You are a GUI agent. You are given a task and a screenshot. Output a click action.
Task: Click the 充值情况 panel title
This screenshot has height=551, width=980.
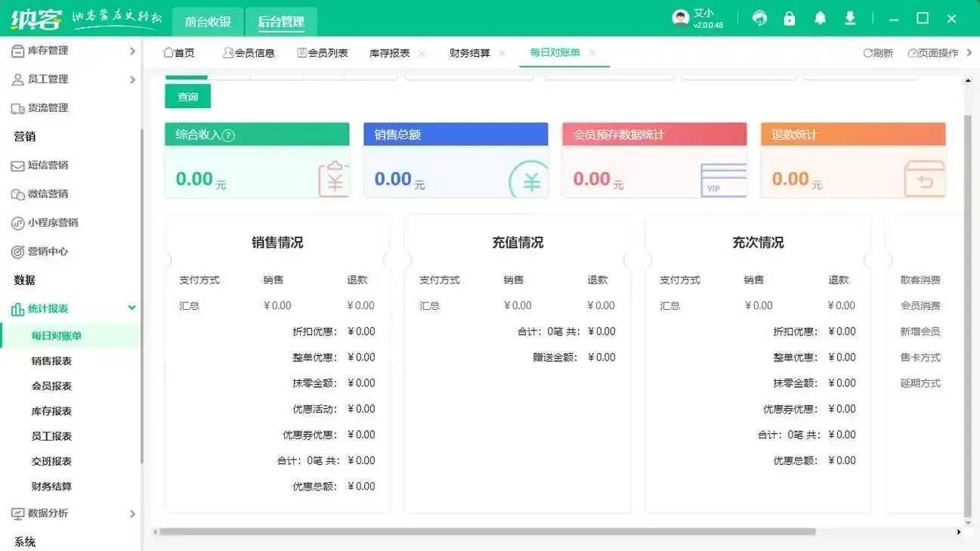click(518, 243)
